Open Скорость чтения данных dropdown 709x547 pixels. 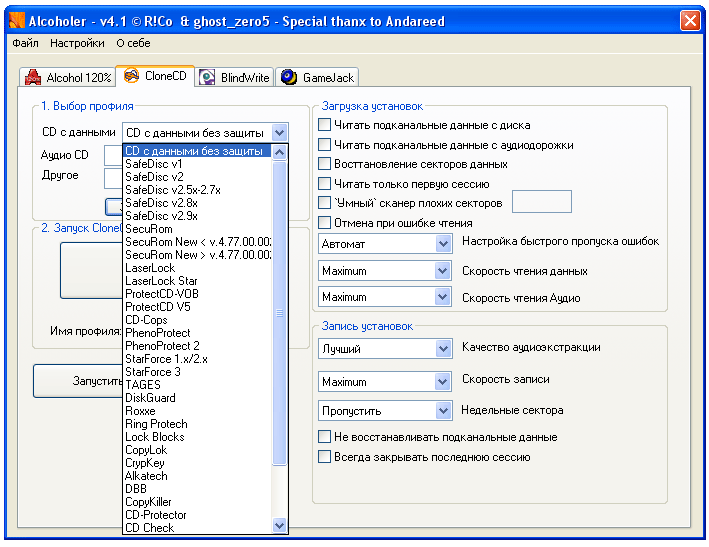(x=443, y=271)
